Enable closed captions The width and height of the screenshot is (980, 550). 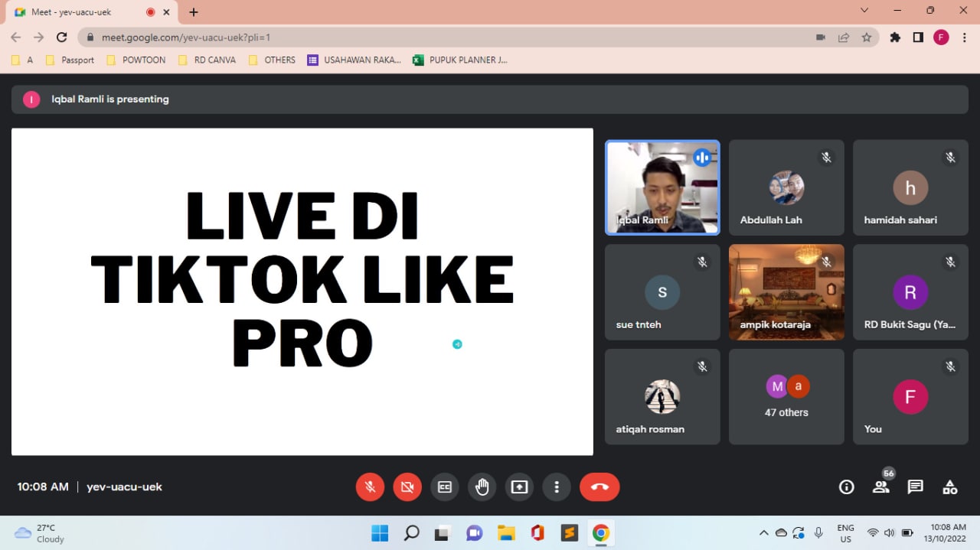tap(444, 487)
